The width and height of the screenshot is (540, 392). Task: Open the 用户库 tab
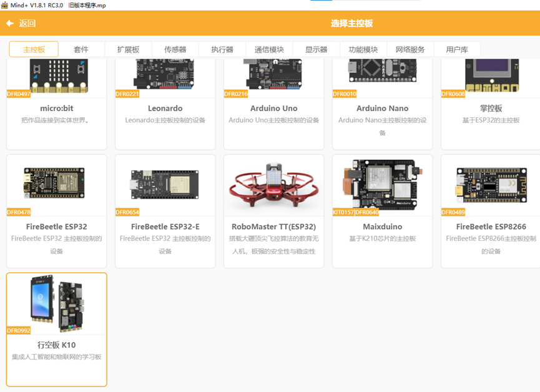tap(457, 49)
